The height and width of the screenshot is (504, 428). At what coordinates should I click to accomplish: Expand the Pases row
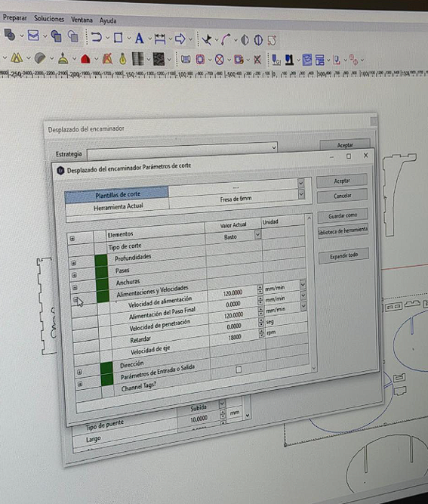coord(74,275)
